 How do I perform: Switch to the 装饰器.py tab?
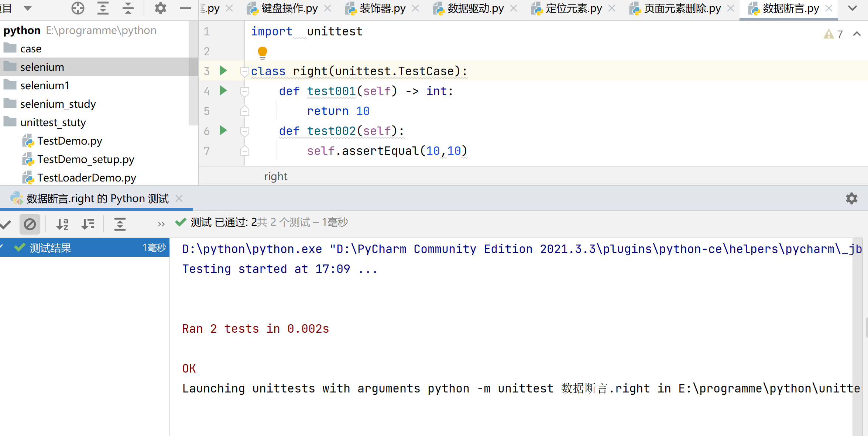click(x=382, y=8)
